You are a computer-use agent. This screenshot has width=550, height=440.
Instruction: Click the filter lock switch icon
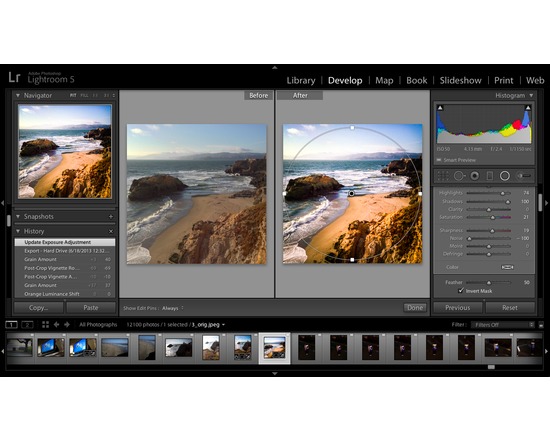[541, 325]
